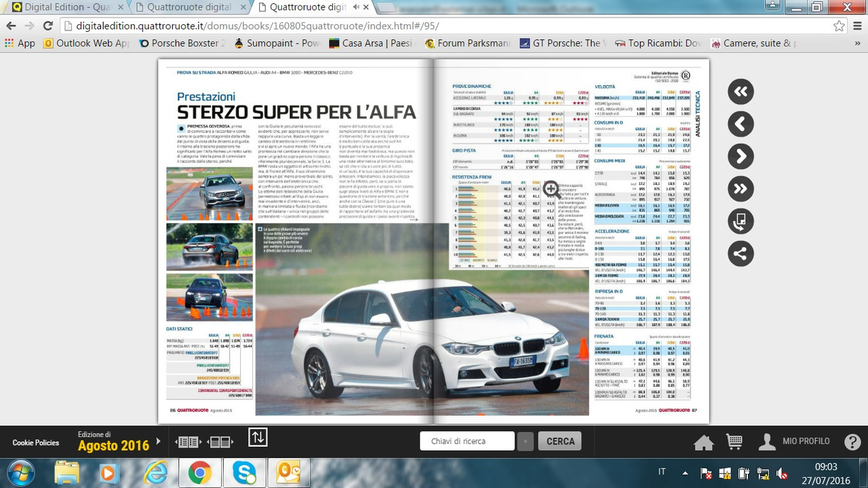
Task: Show hidden system tray icons
Action: [x=685, y=472]
